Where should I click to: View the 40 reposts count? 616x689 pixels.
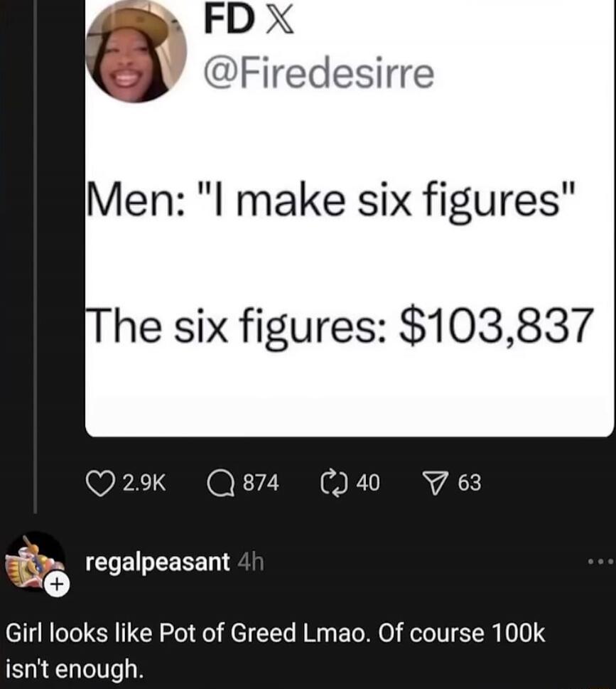click(x=368, y=484)
